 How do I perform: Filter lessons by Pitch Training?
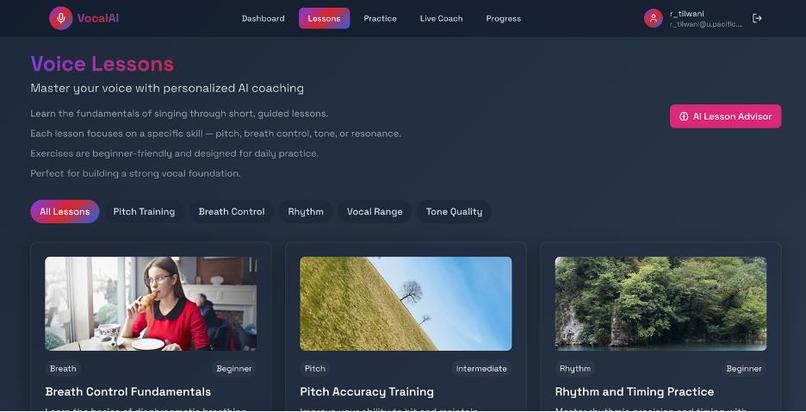[x=144, y=212]
